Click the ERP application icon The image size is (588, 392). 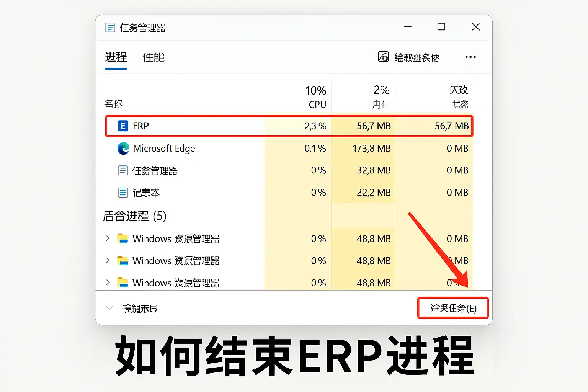click(123, 126)
